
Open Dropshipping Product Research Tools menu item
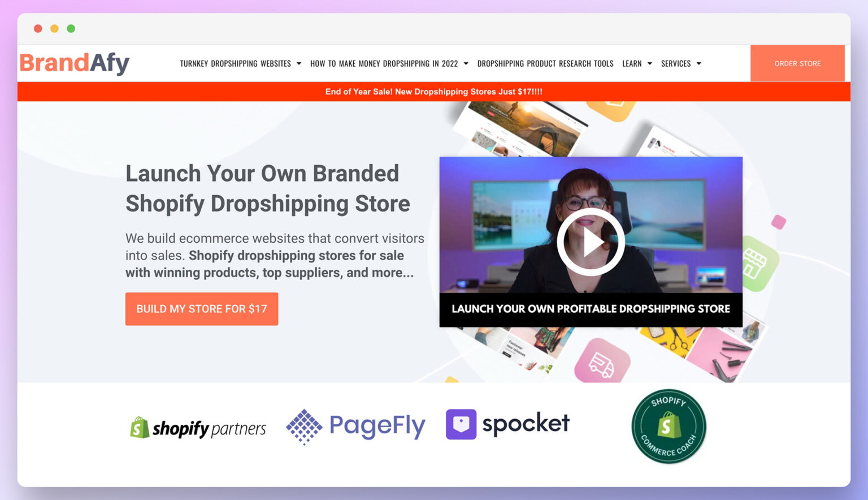[x=545, y=63]
